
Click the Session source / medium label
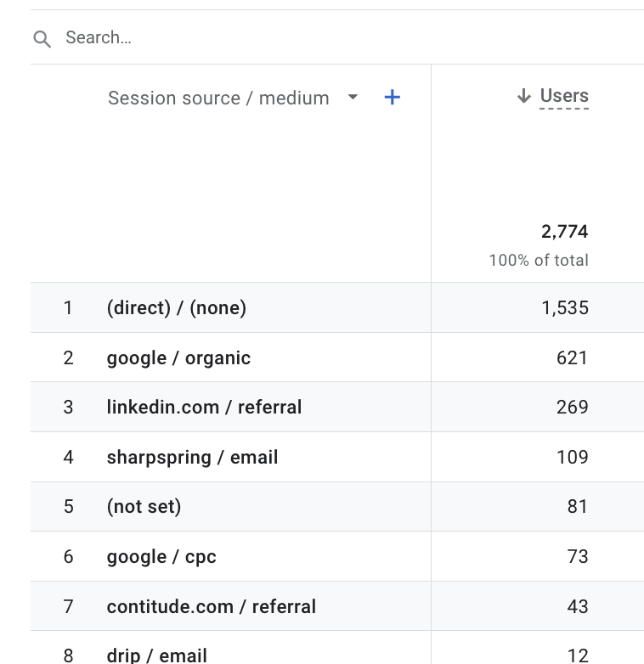click(218, 98)
